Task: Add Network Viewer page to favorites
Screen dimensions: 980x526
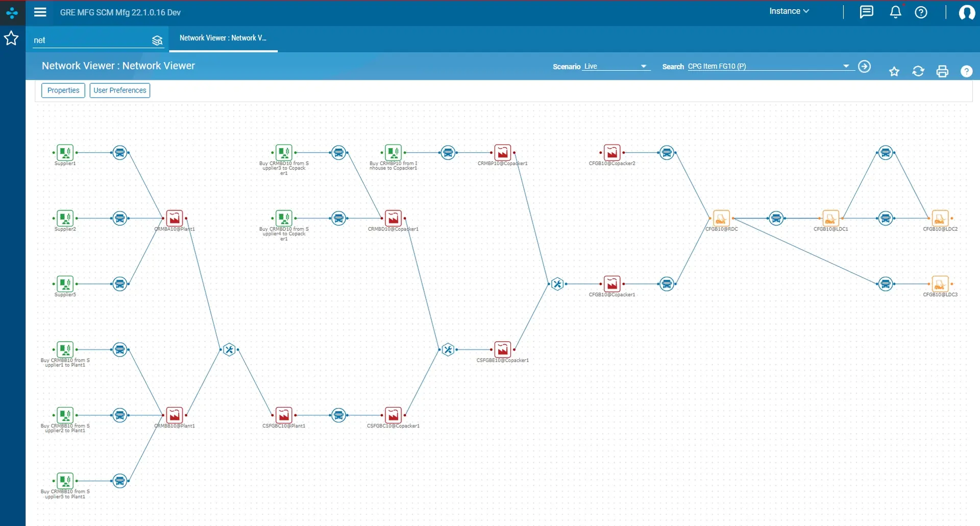Action: tap(894, 71)
